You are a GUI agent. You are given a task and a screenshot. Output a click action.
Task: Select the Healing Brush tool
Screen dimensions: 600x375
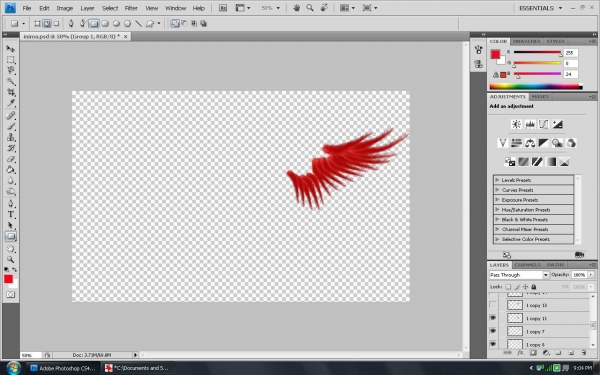click(x=10, y=116)
